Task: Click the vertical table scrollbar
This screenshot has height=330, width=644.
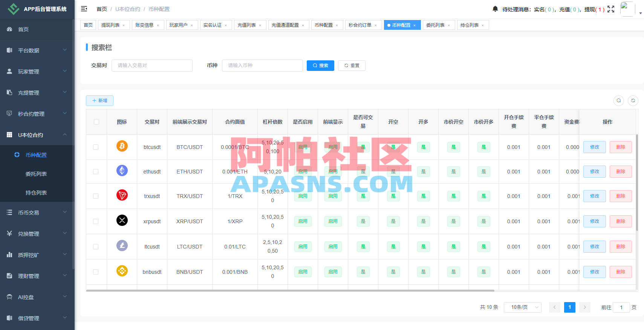Action: [637, 183]
